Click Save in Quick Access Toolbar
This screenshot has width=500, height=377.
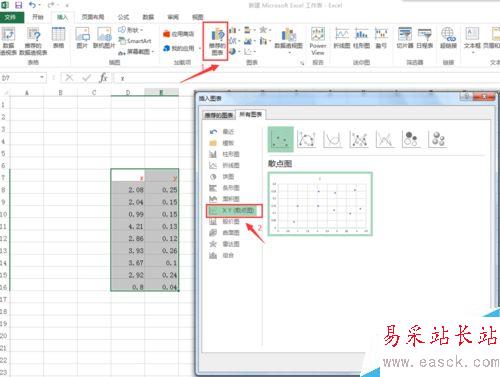(x=19, y=5)
